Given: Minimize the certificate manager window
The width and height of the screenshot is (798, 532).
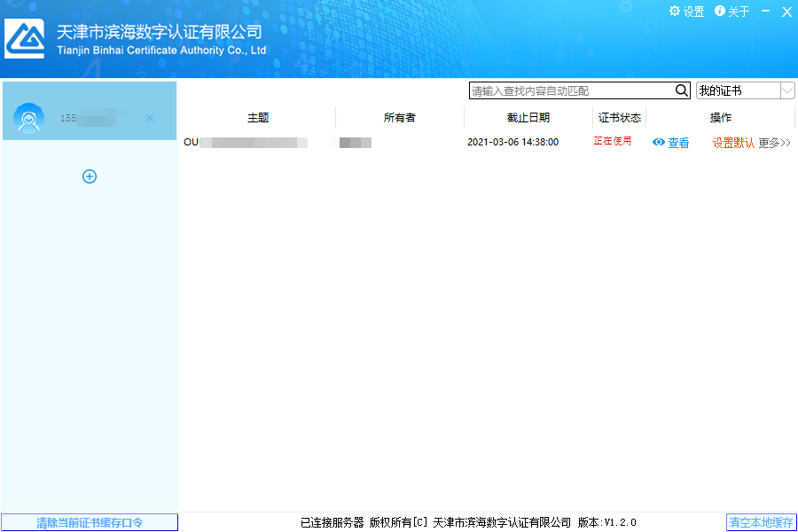Looking at the screenshot, I should click(765, 12).
